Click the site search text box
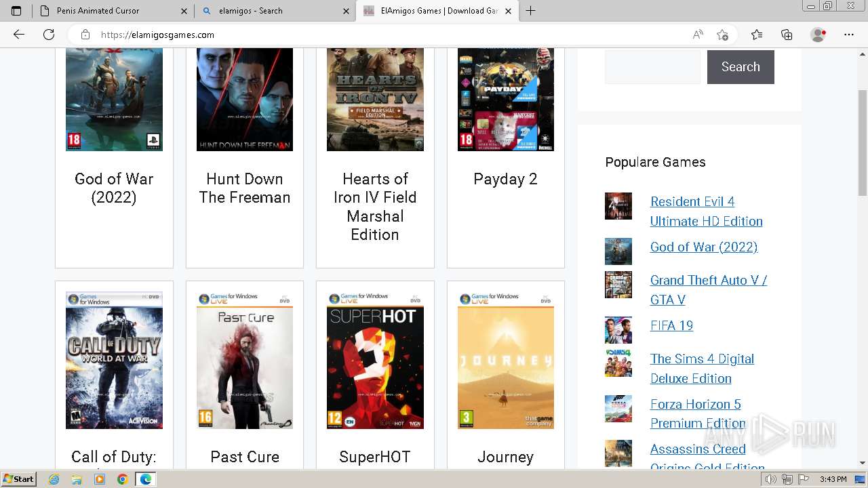868x488 pixels. click(652, 66)
